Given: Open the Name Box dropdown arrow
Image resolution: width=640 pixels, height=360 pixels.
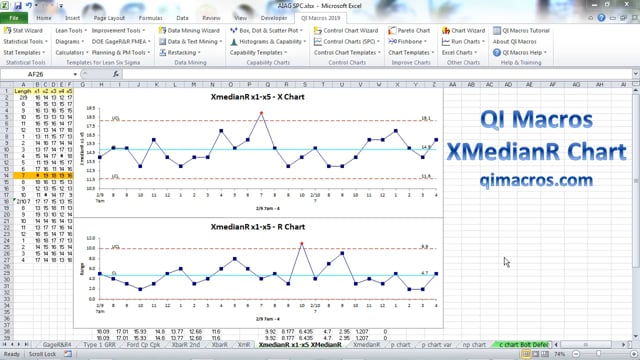Looking at the screenshot, I should click(75, 74).
